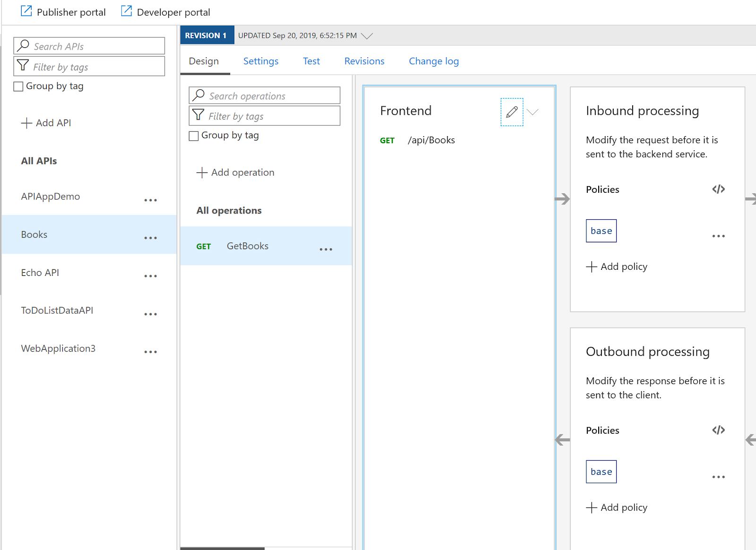Check Group by tag above All operations
The image size is (756, 550).
[194, 136]
